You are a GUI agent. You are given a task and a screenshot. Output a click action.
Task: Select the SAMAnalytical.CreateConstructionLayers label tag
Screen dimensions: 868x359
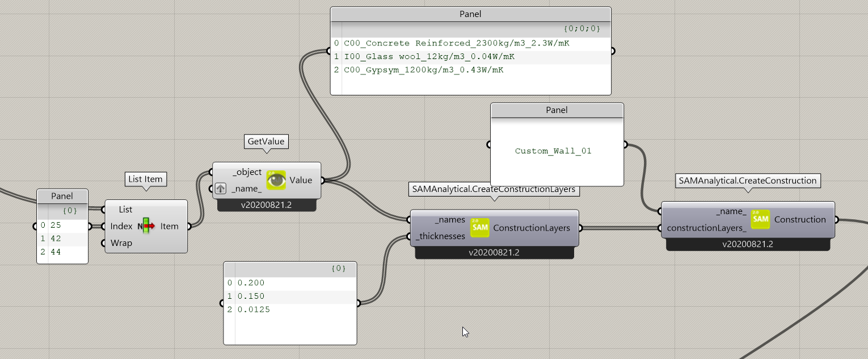point(494,189)
